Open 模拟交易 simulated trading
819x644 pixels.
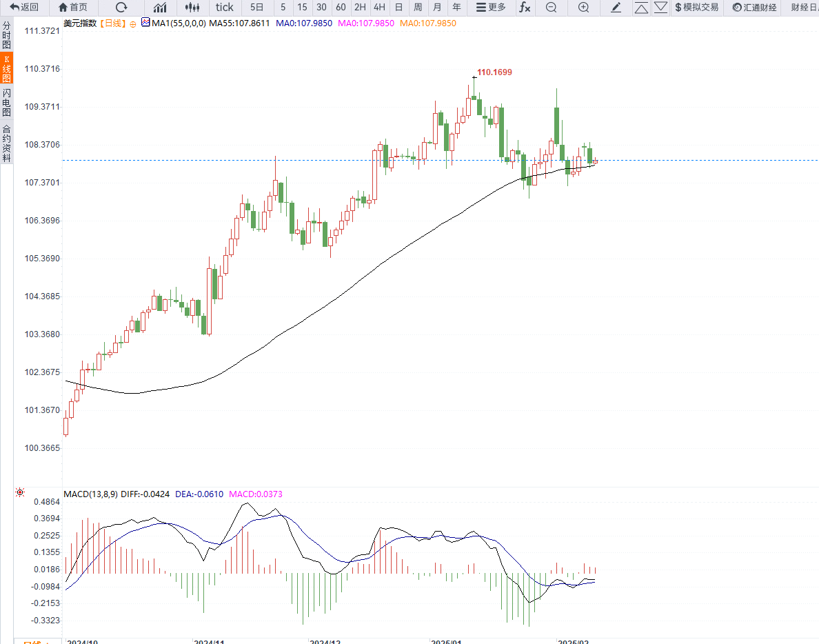(696, 8)
